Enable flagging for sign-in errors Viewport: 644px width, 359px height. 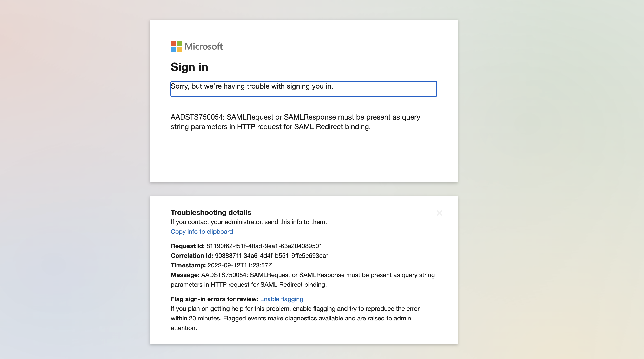(282, 299)
